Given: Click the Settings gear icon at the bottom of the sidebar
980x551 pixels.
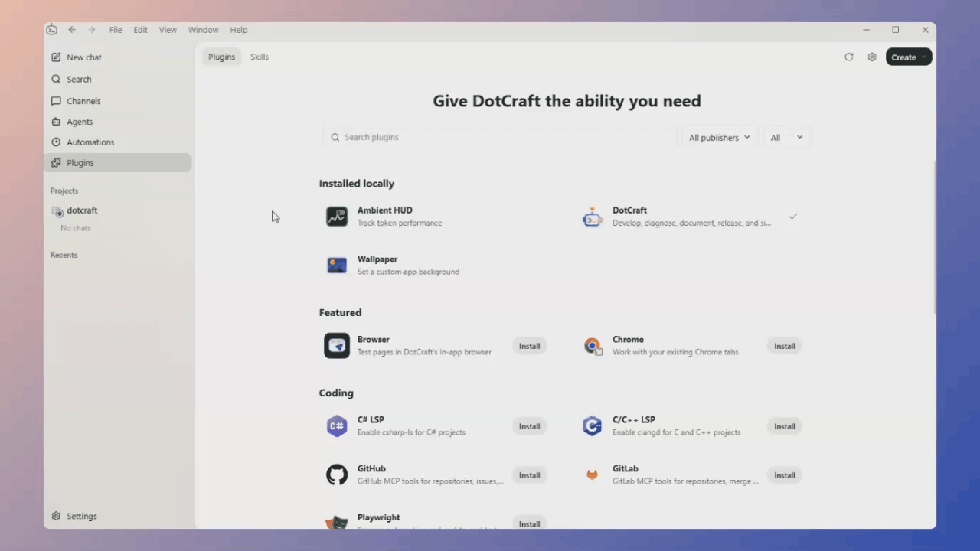Looking at the screenshot, I should pyautogui.click(x=56, y=517).
